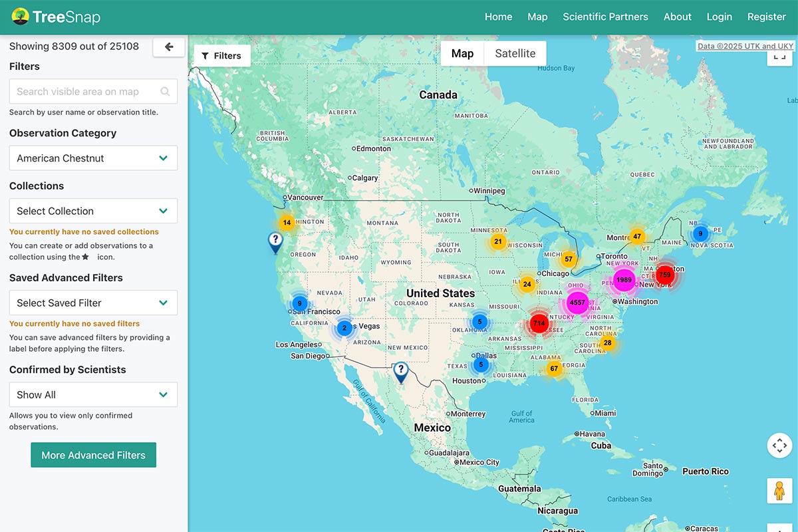
Task: Collapse sidebar with the back arrow button
Action: click(x=169, y=47)
